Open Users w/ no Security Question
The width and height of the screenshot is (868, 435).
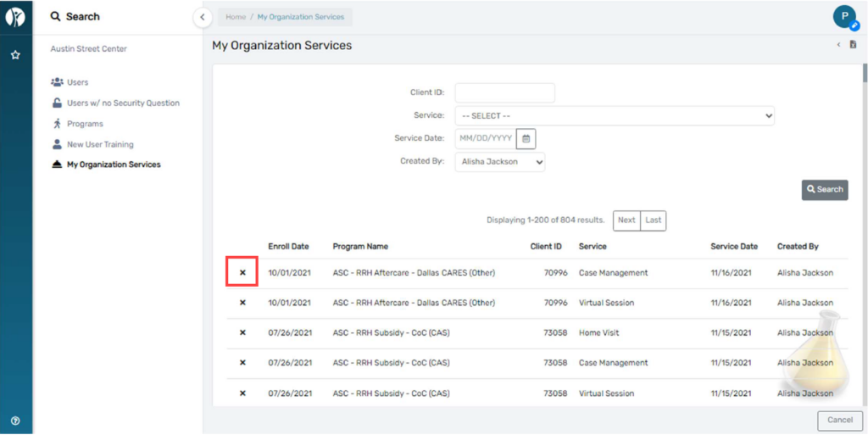coord(123,103)
